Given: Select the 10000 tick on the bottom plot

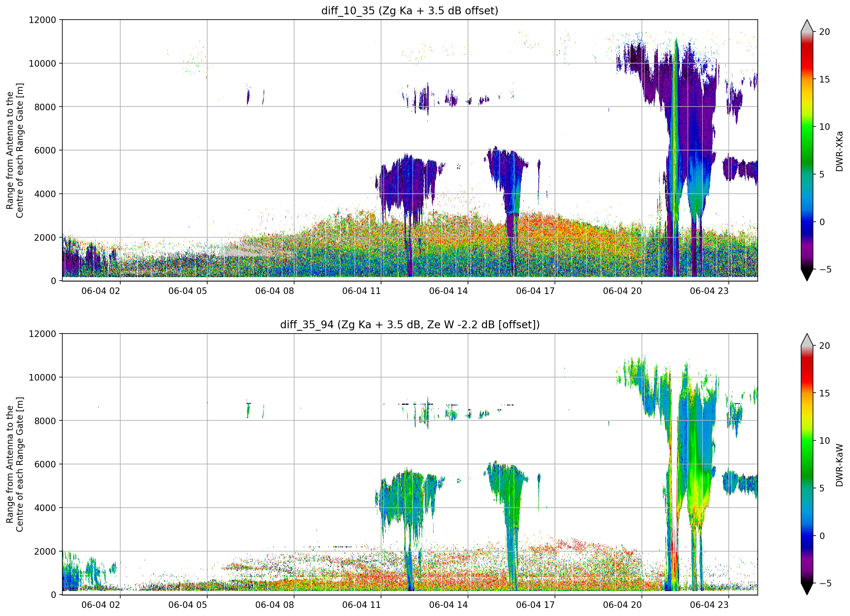Looking at the screenshot, I should (42, 377).
